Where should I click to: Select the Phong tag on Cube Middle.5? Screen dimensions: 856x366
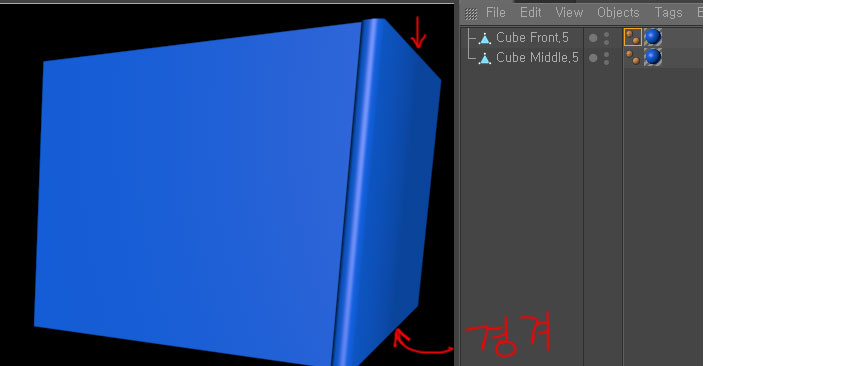point(633,57)
